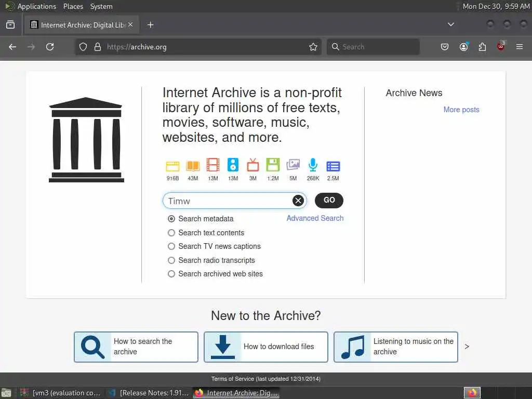Viewport: 532px width, 399px height.
Task: Click Internet Archive taskbar window button
Action: 236,393
